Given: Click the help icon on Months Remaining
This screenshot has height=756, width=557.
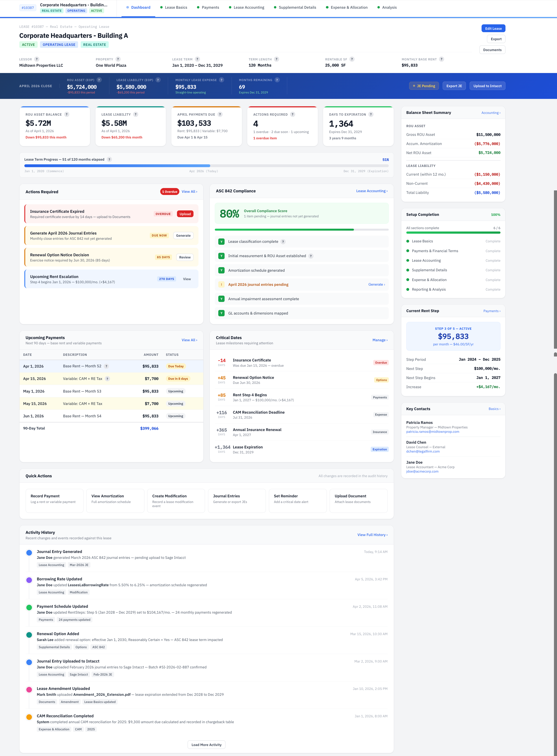Looking at the screenshot, I should (277, 80).
